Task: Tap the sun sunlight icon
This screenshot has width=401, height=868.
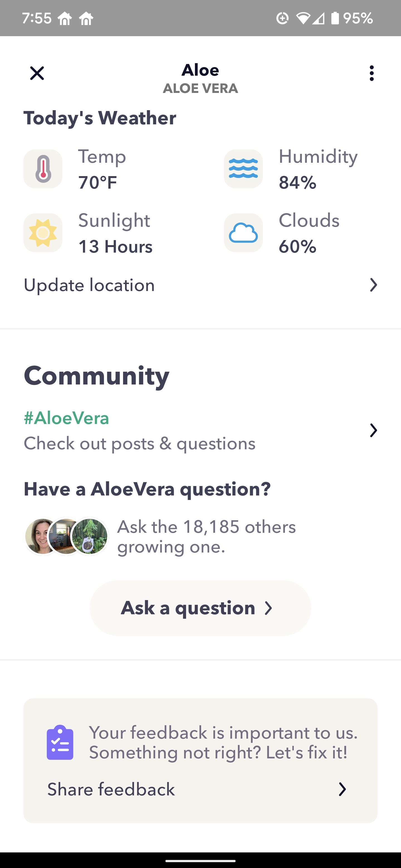Action: click(43, 233)
